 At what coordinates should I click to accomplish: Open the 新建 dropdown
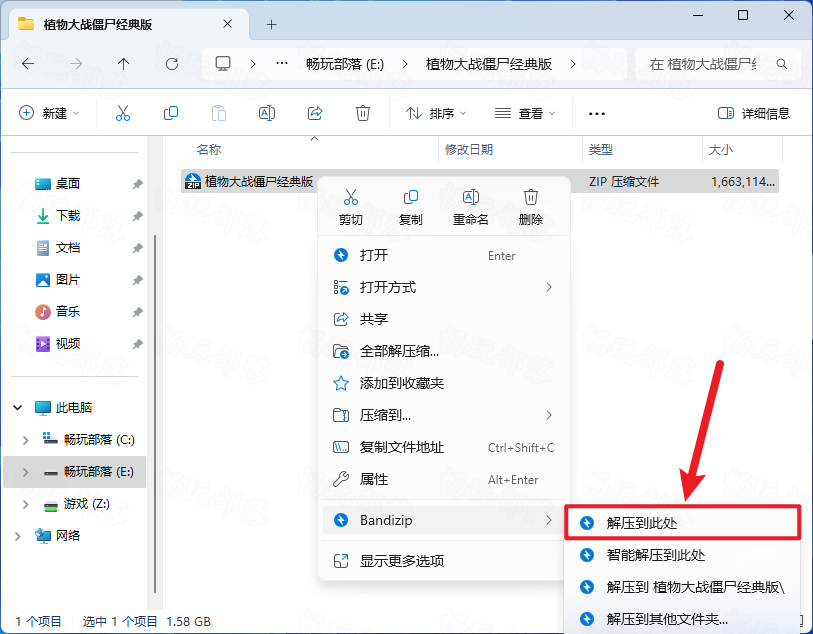[x=49, y=113]
